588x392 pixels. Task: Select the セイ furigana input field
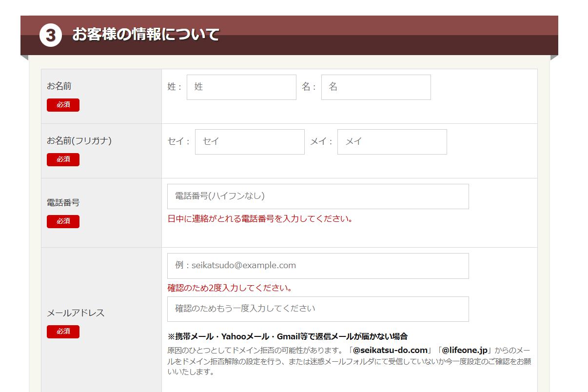(250, 142)
